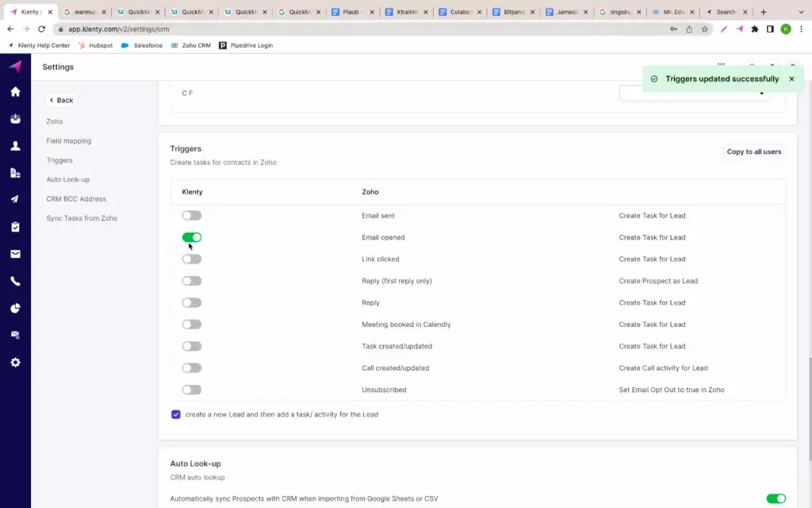Open the pie chart reports icon
The height and width of the screenshot is (508, 812).
point(15,308)
